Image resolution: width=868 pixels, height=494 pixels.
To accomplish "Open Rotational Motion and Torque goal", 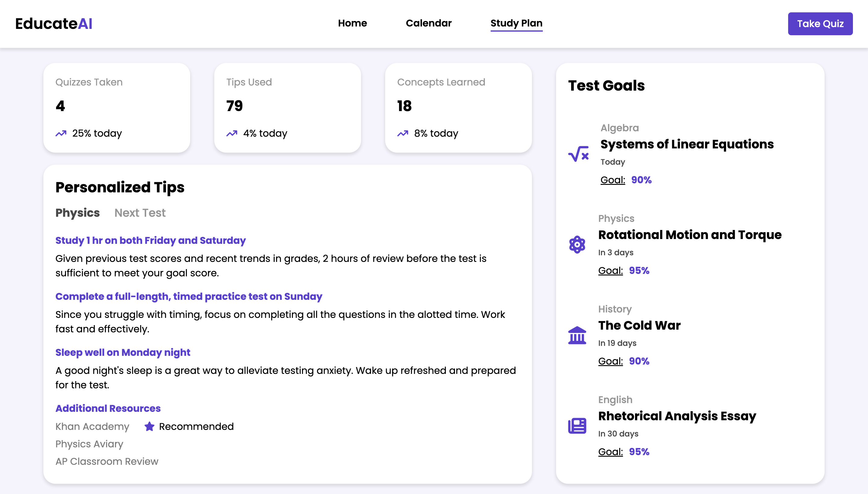I will [x=689, y=235].
